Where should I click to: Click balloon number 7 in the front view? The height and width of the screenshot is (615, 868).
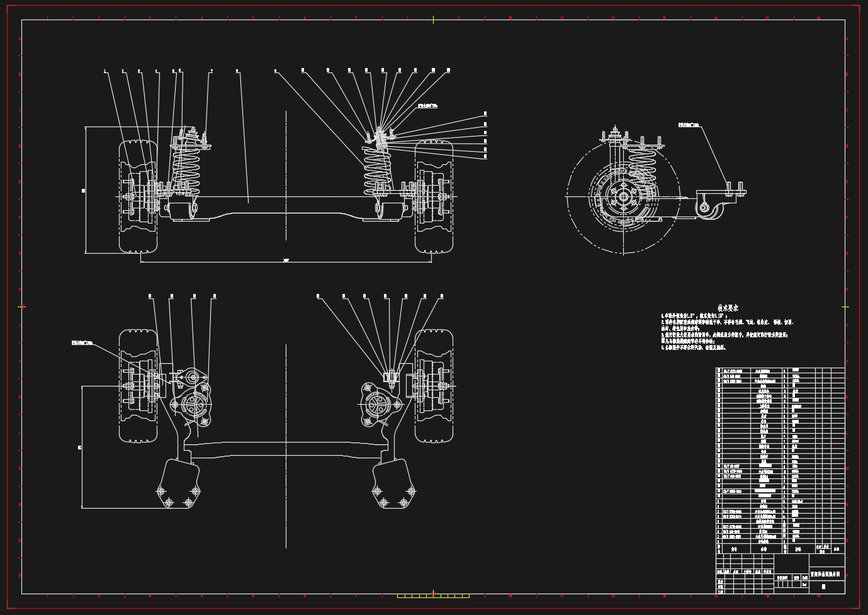pyautogui.click(x=211, y=71)
